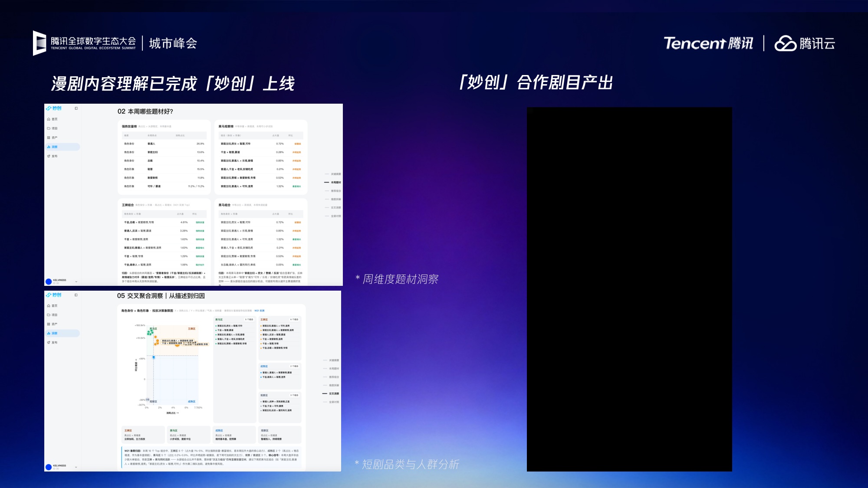Open 首页 home in the bottom screenshot sidebar
The height and width of the screenshot is (488, 868).
point(52,306)
